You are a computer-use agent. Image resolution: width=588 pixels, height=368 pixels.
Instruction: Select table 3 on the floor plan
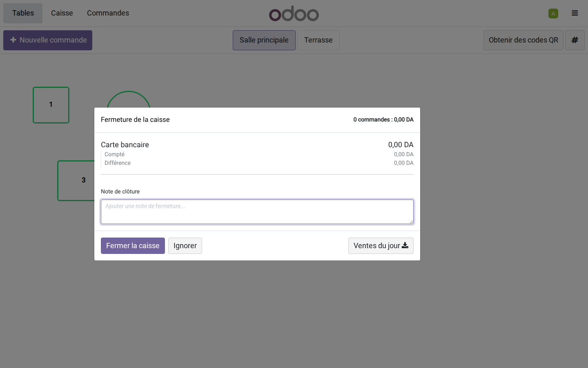click(x=76, y=181)
